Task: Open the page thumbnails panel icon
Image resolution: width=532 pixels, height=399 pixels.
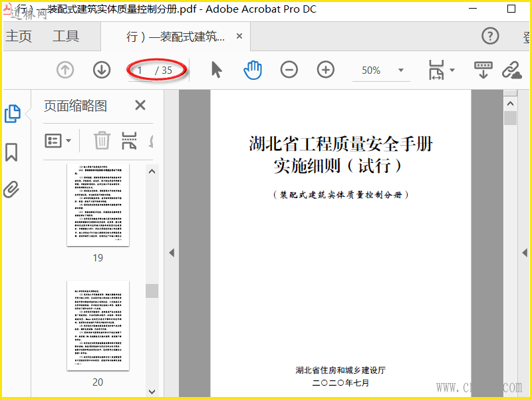Action: [x=13, y=114]
